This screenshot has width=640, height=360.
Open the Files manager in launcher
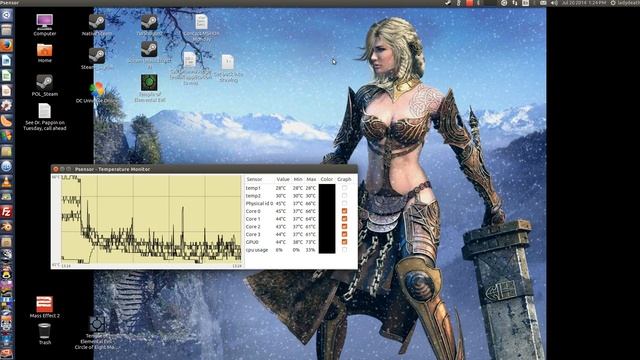point(6,30)
